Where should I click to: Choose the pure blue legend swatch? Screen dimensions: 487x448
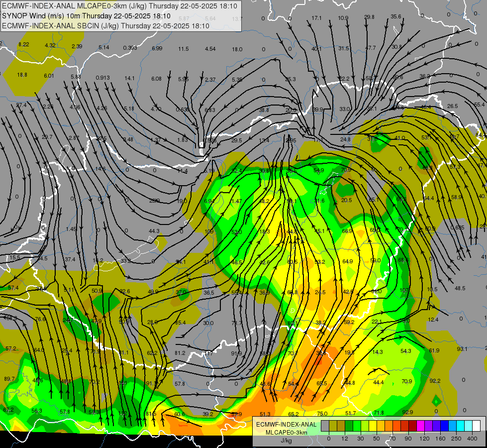(x=445, y=426)
